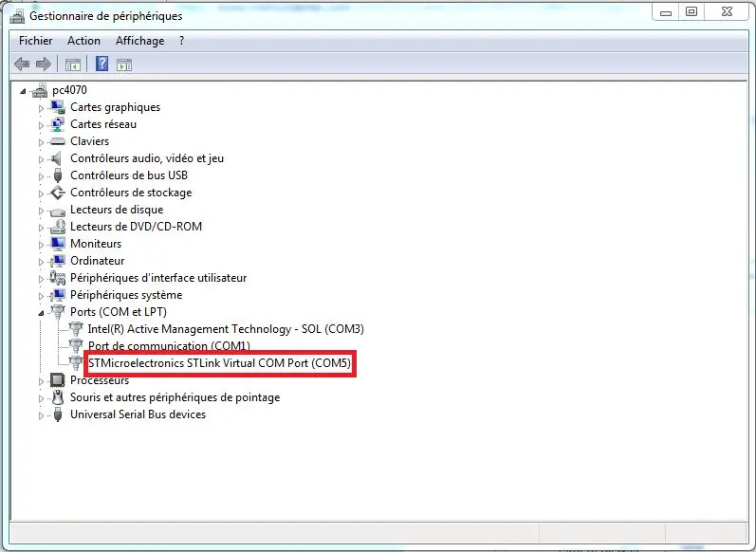Select Port de communication (COM1)
The width and height of the screenshot is (756, 552).
[169, 345]
